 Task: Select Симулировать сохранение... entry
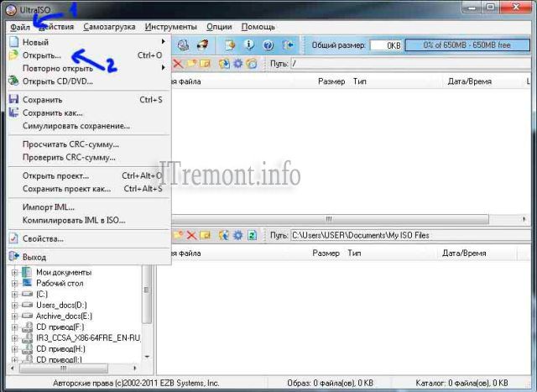[x=89, y=126]
